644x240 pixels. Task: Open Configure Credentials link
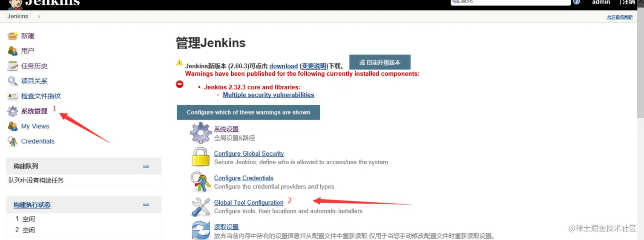click(244, 178)
